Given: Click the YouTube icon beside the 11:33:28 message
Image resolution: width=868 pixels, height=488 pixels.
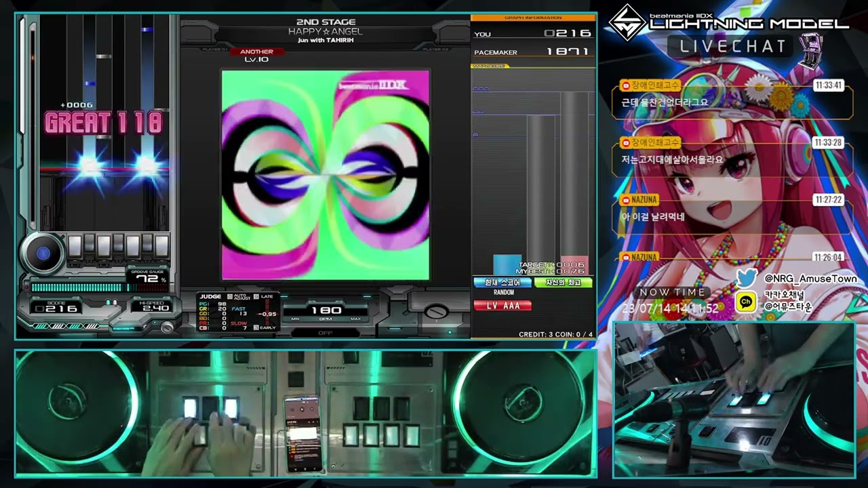Looking at the screenshot, I should coord(626,142).
